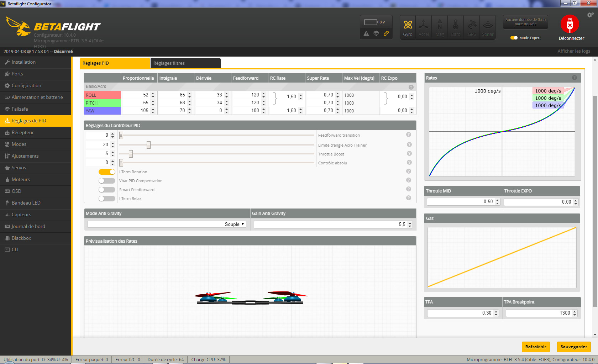Select the Réglages PID tab
The height and width of the screenshot is (364, 598).
(x=115, y=63)
